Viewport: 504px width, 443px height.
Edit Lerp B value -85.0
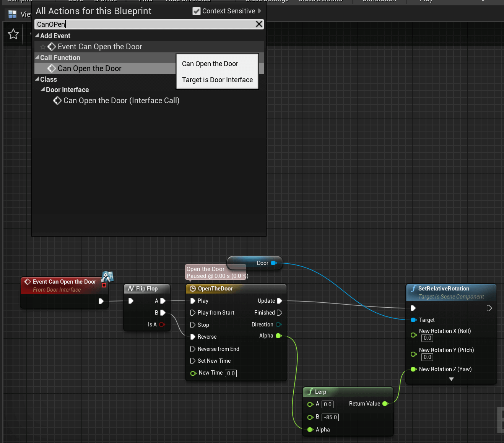(330, 417)
